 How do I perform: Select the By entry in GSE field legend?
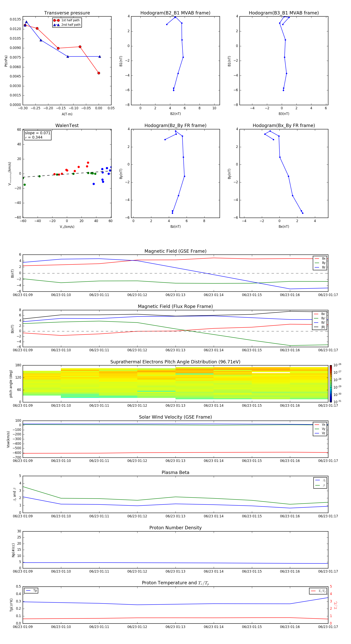(x=320, y=263)
